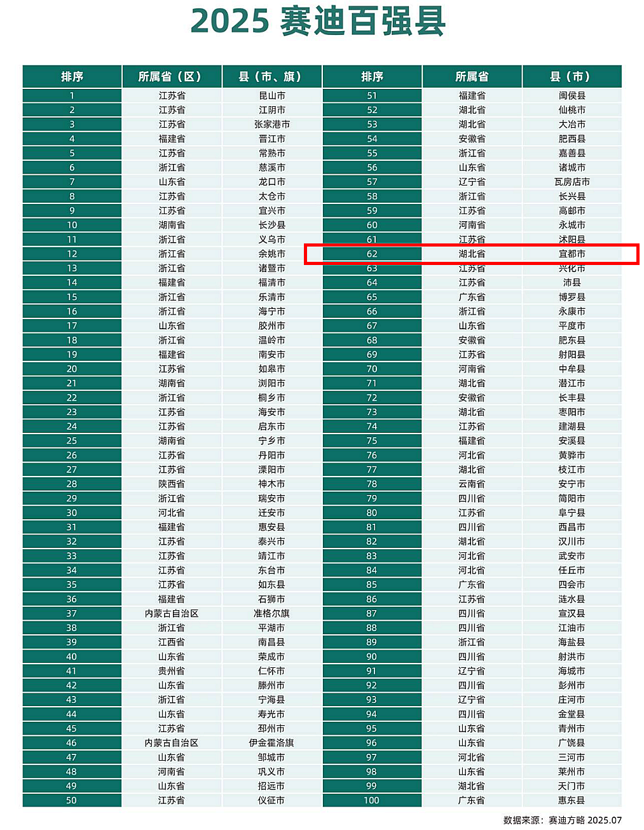Select the '张家港市' cell
Image resolution: width=644 pixels, height=830 pixels.
[x=272, y=124]
